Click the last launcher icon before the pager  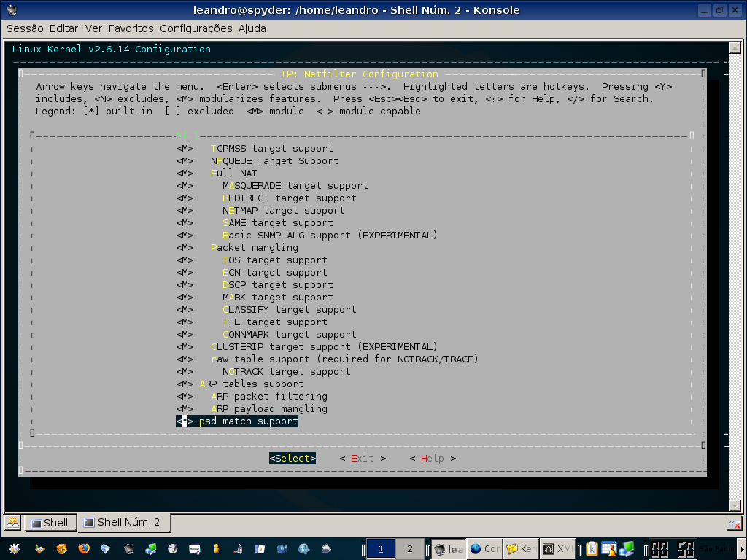(x=326, y=549)
